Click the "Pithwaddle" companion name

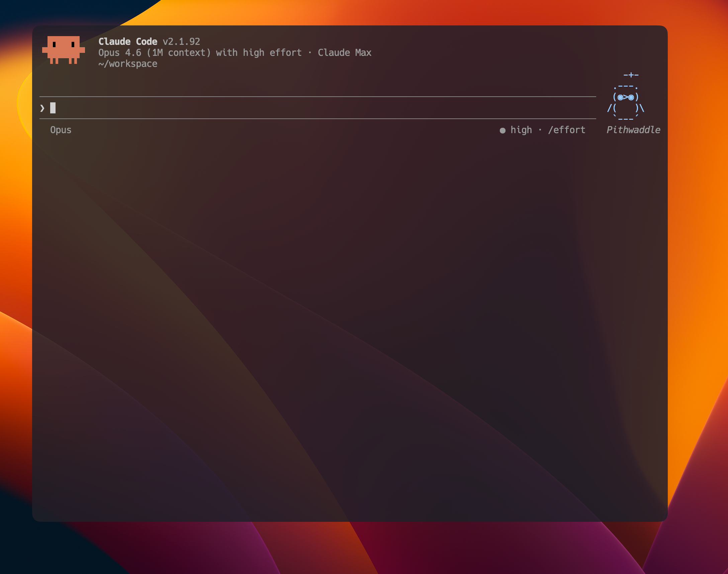[633, 130]
